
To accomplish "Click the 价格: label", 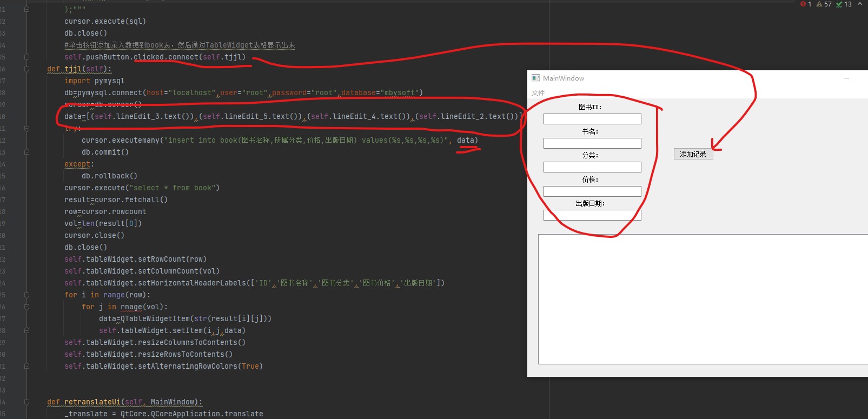I will (590, 179).
